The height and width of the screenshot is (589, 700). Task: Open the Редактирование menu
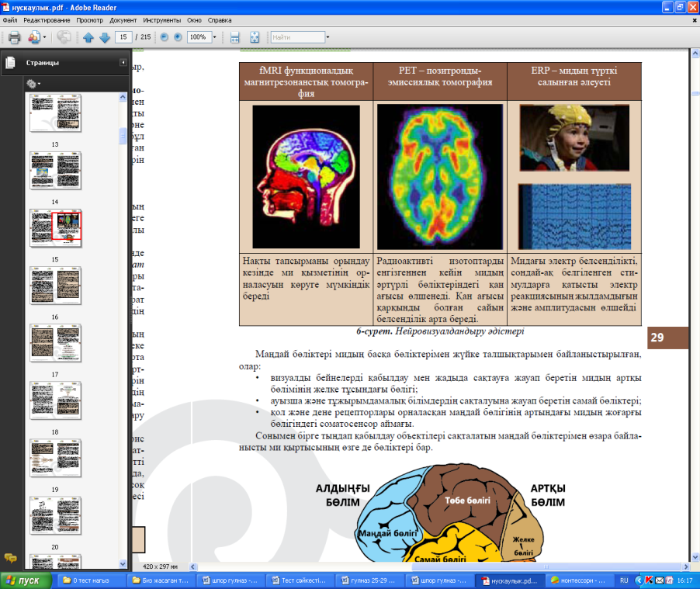point(47,20)
